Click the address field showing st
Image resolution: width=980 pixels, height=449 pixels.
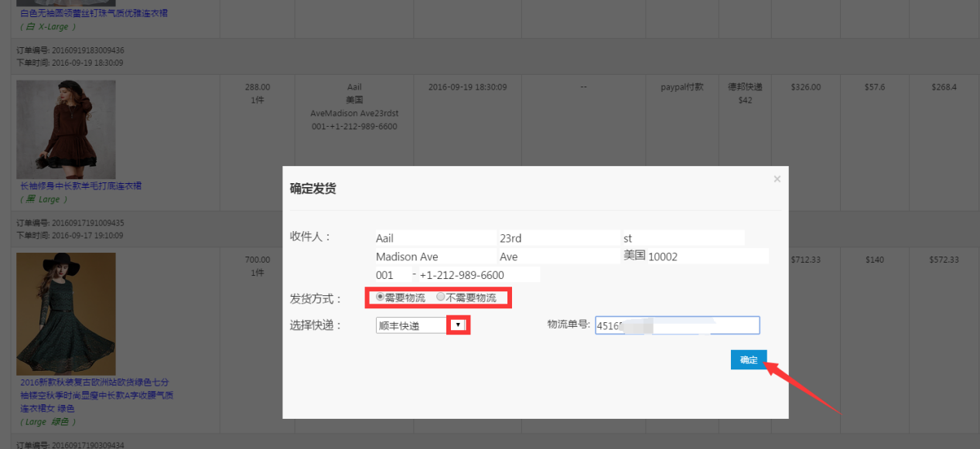click(683, 238)
